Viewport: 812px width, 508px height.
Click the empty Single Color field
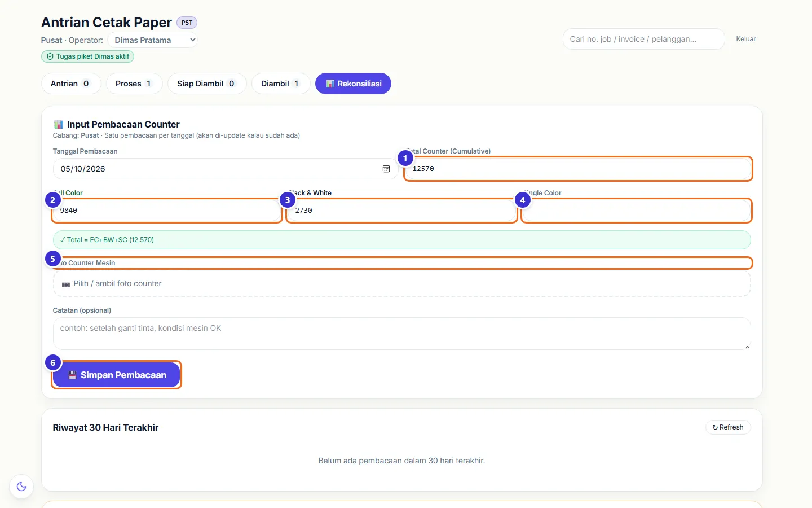click(x=637, y=211)
